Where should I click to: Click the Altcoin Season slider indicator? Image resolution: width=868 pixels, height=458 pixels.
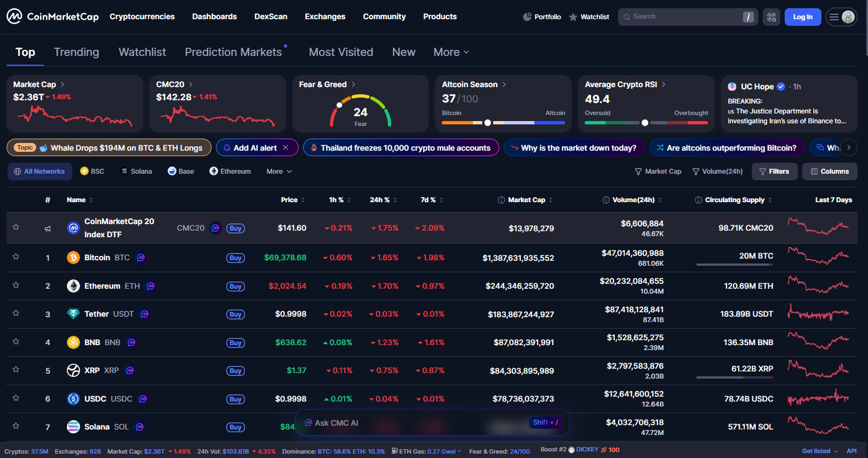(488, 123)
